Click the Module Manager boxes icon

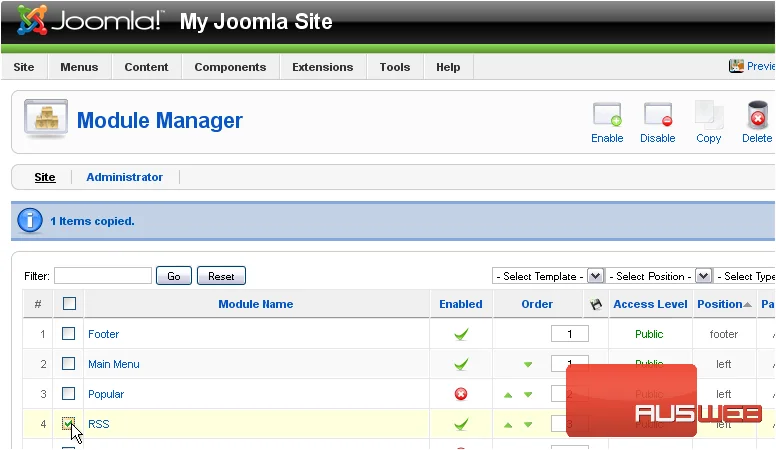46,118
